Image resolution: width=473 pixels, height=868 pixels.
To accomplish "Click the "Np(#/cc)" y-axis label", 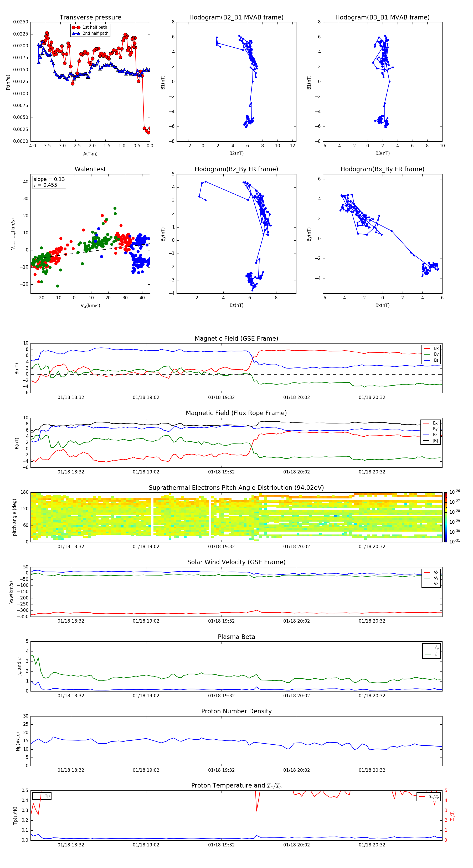I will 18,741.
